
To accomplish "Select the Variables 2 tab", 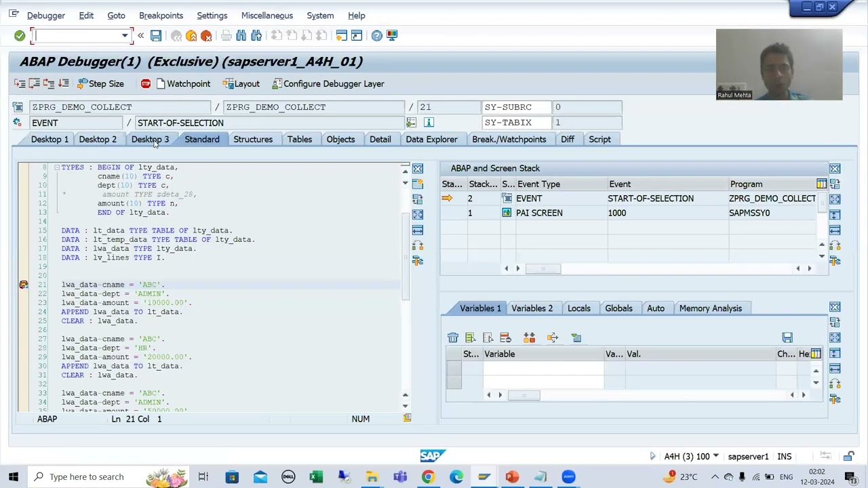I will [532, 308].
